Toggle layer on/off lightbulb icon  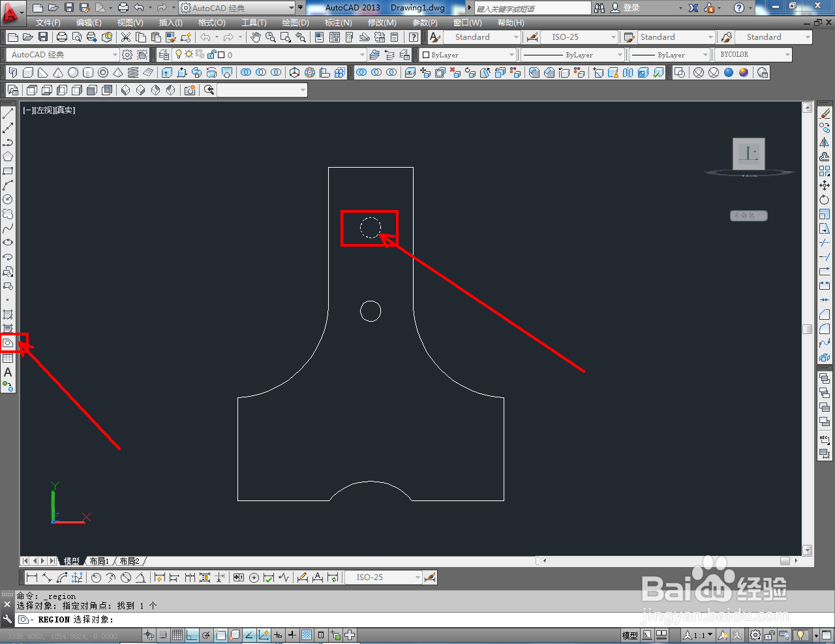coord(179,55)
